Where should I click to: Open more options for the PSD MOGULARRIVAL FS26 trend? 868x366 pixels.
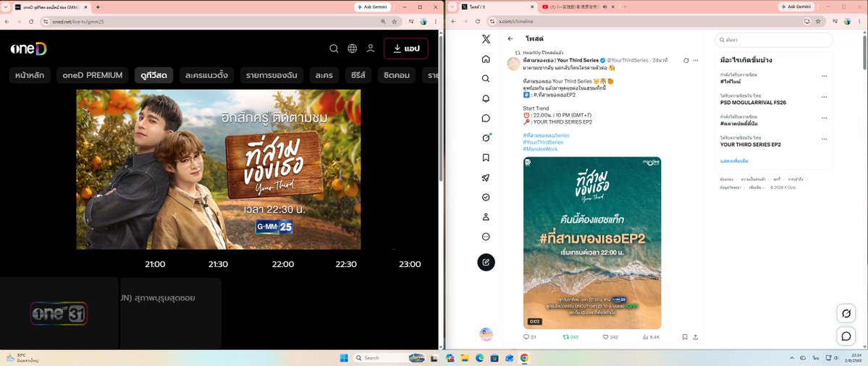(824, 98)
